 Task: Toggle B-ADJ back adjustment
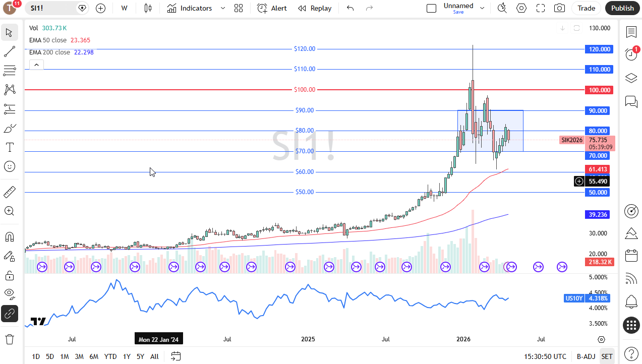tap(586, 356)
